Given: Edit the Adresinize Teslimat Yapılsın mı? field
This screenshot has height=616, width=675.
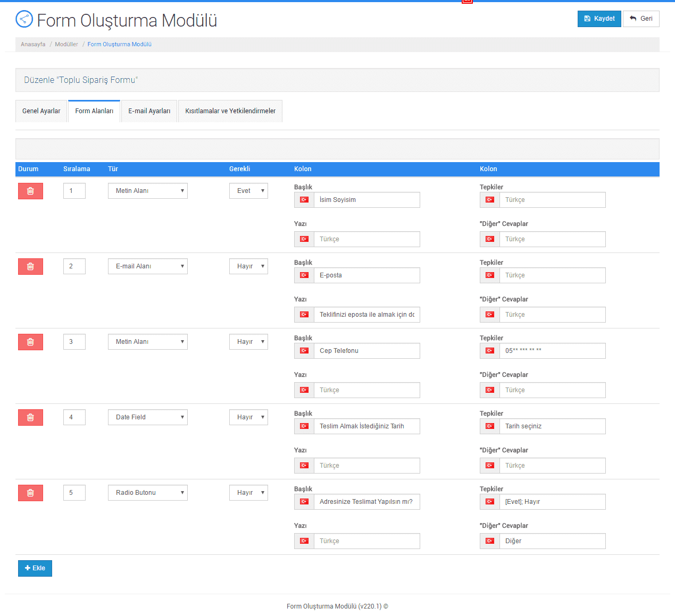Looking at the screenshot, I should pyautogui.click(x=367, y=502).
